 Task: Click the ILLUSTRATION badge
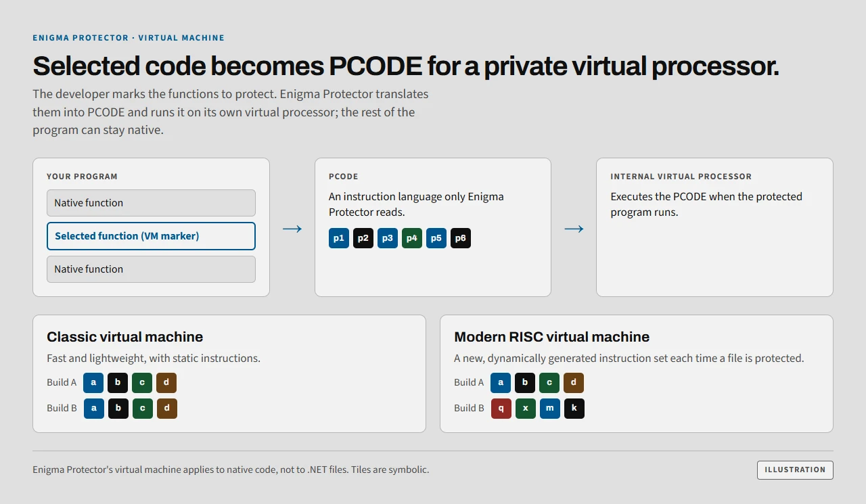795,469
